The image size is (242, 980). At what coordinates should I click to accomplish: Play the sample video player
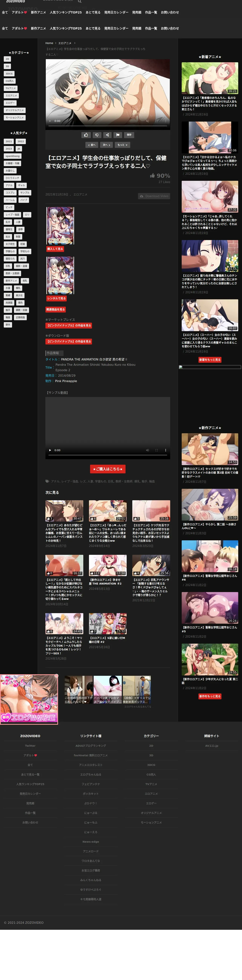pyautogui.click(x=50, y=450)
